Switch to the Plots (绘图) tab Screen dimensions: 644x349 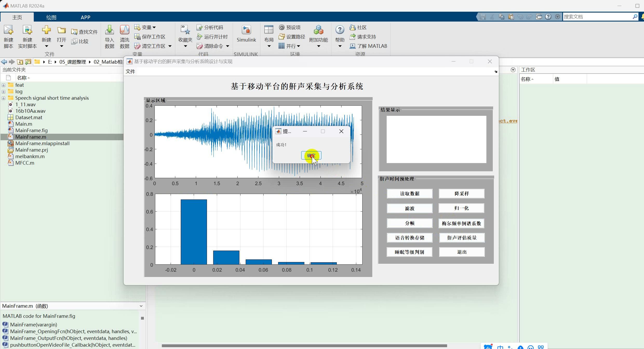coord(51,17)
